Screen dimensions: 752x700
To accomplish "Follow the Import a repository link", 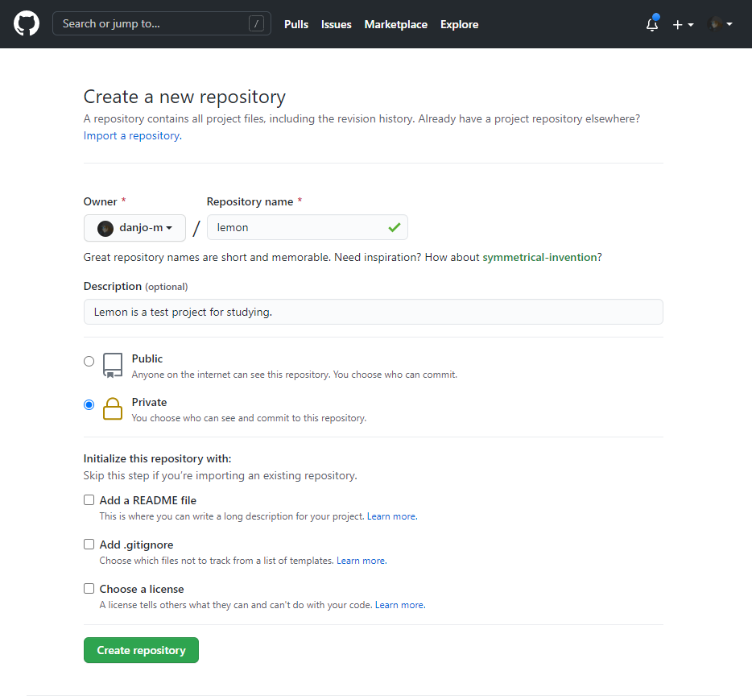I will coord(132,136).
